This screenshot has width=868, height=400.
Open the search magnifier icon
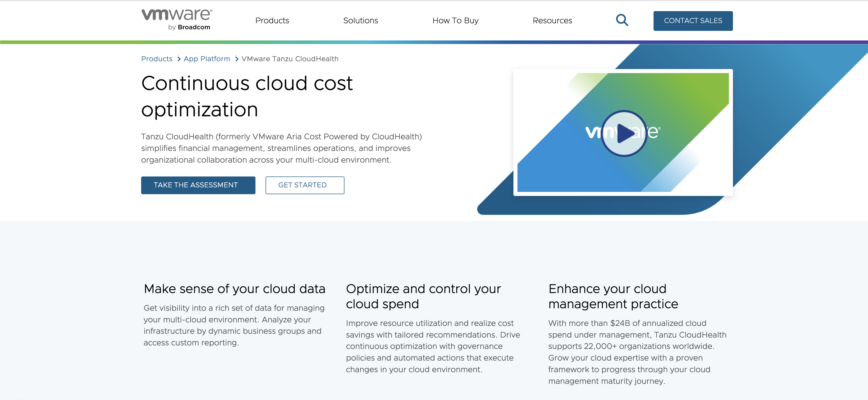(x=622, y=20)
